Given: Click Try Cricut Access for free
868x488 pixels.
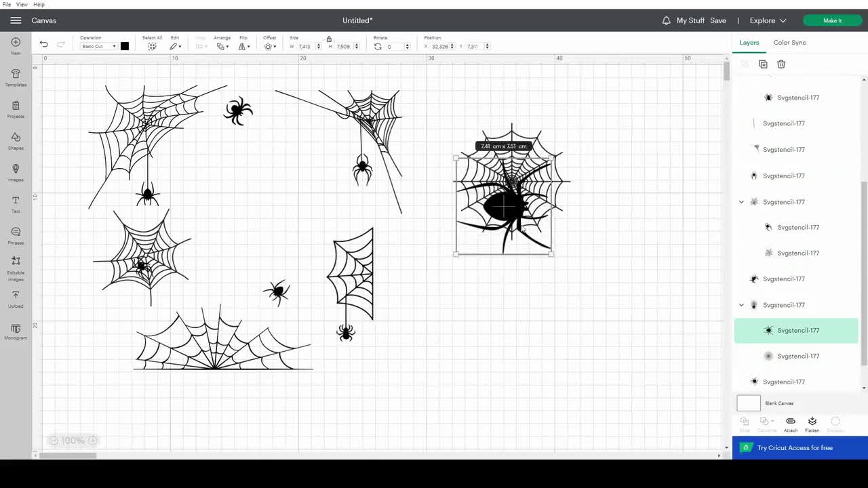Looking at the screenshot, I should (795, 447).
